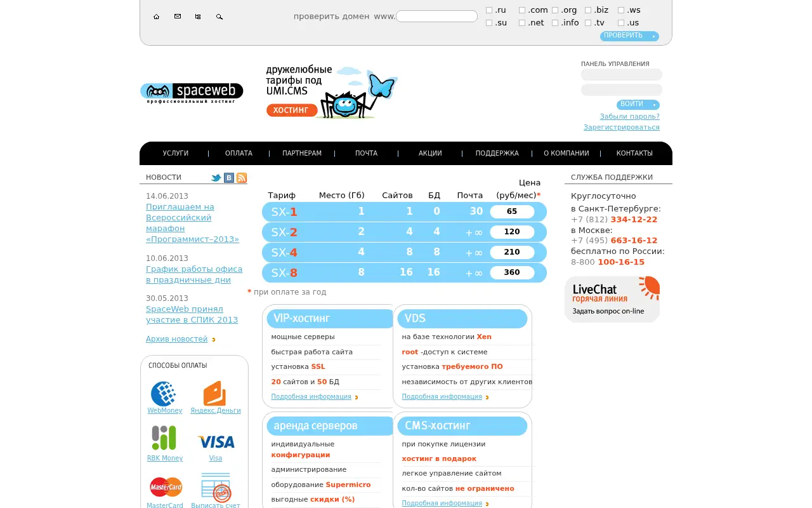Open the RSS feed icon
Viewport: 812px width, 508px height.
tap(242, 178)
